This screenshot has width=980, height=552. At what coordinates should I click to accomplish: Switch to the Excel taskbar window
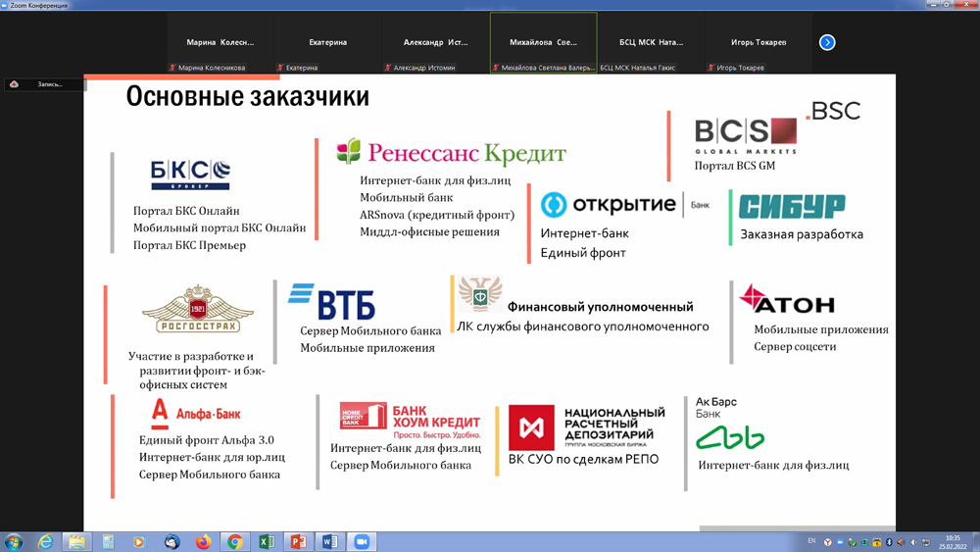(267, 542)
